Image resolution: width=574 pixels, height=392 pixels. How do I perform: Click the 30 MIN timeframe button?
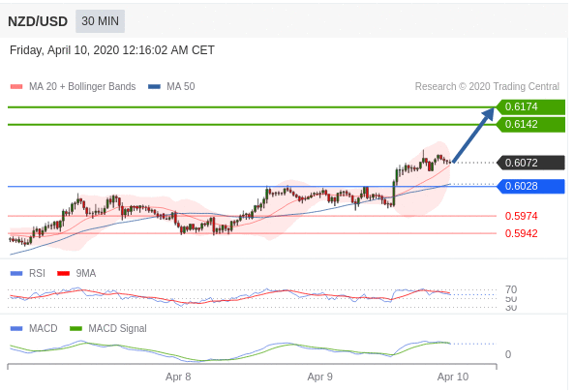[x=100, y=21]
